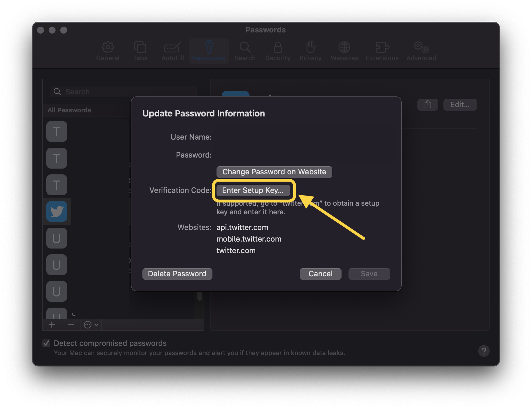The image size is (532, 409).
Task: Open the Websites globe tab
Action: [344, 51]
